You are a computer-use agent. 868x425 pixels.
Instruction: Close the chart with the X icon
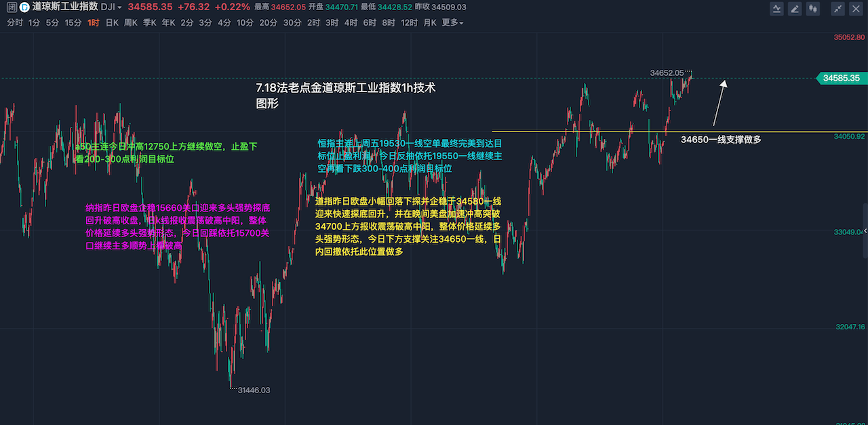point(856,9)
